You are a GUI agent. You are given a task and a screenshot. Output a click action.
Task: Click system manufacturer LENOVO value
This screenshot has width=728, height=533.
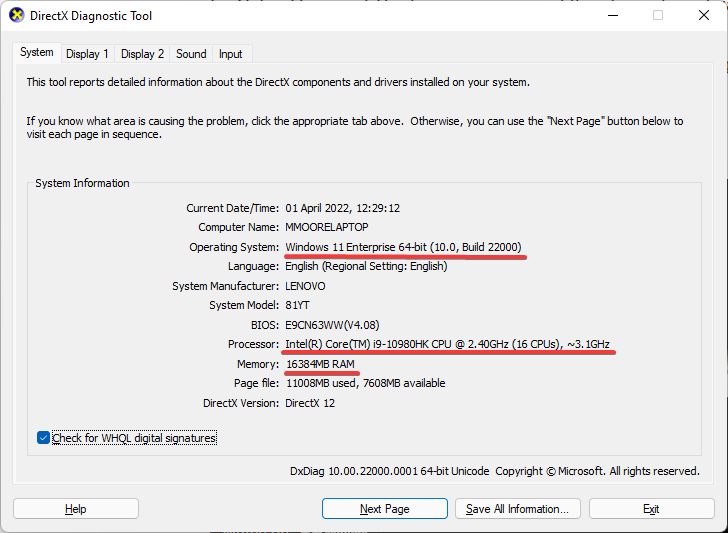[305, 286]
